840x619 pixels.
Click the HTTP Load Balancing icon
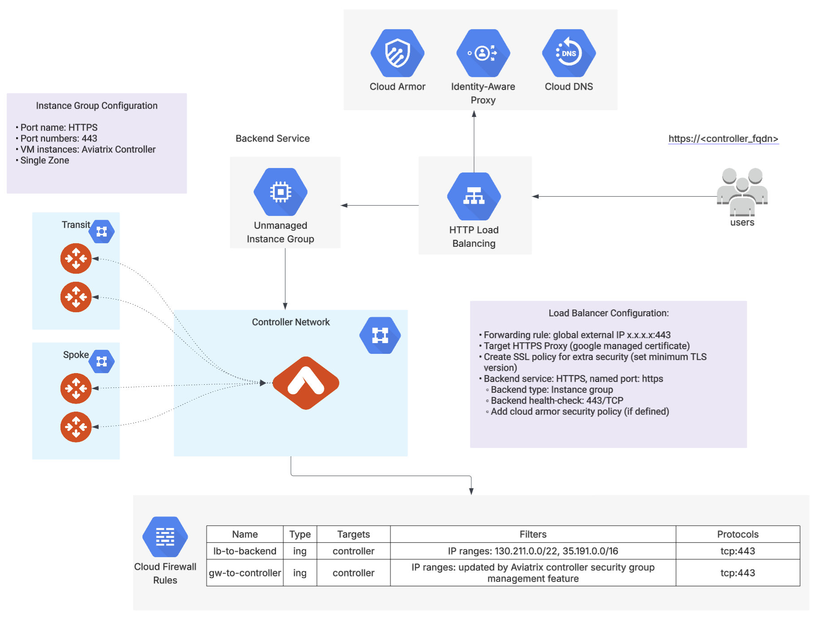[474, 196]
